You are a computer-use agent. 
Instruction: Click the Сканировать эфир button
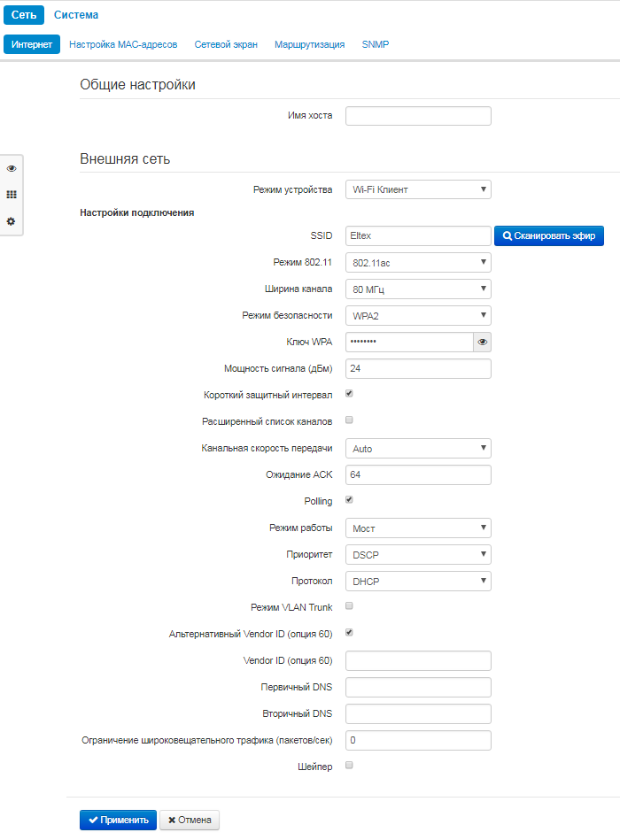click(x=549, y=235)
